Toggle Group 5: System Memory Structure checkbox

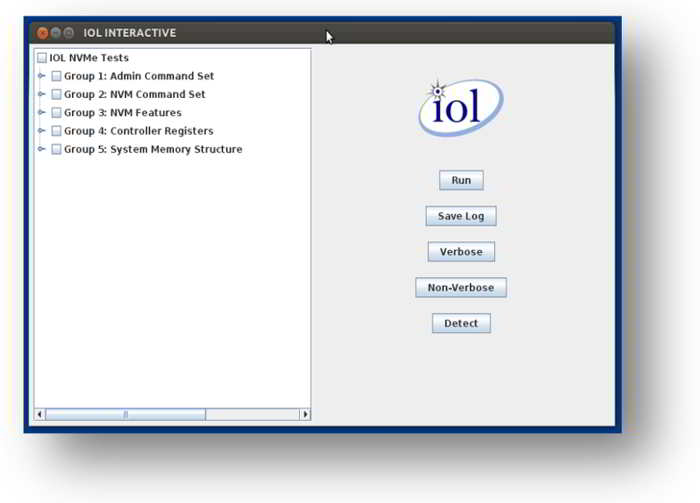pyautogui.click(x=56, y=149)
